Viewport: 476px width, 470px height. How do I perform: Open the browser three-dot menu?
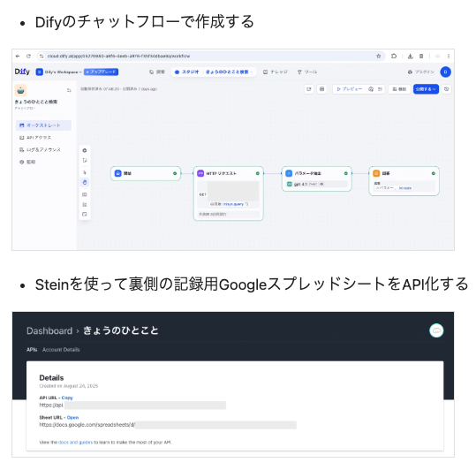449,57
